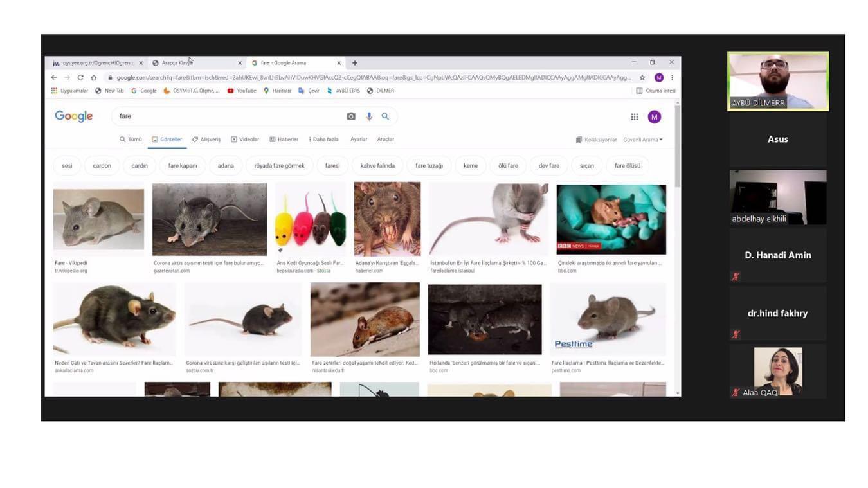Open the Chrome three-dot menu
This screenshot has width=868, height=488.
672,78
